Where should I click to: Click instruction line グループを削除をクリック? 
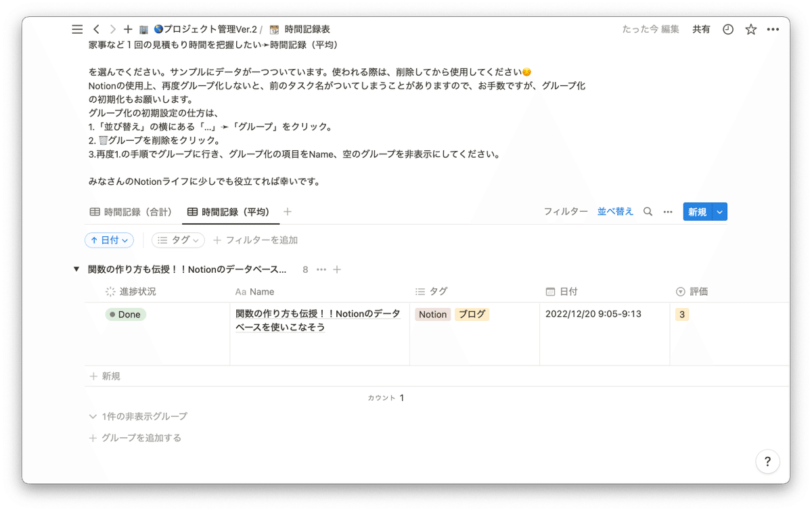154,140
